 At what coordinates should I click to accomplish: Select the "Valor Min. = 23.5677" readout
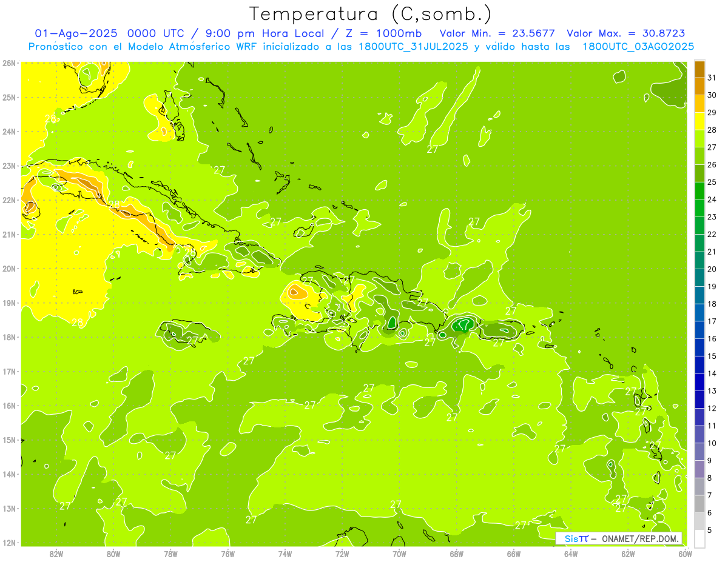[497, 33]
